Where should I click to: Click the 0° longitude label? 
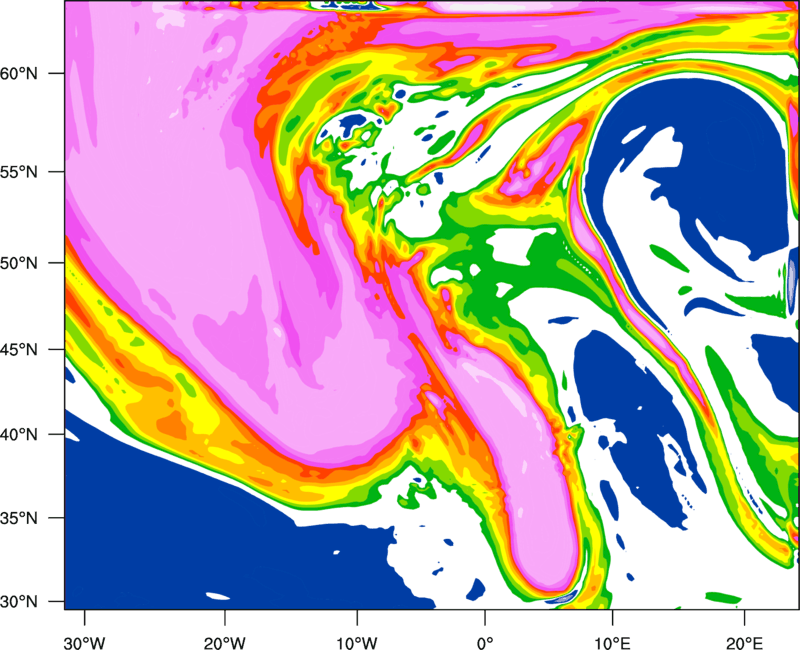pos(485,643)
